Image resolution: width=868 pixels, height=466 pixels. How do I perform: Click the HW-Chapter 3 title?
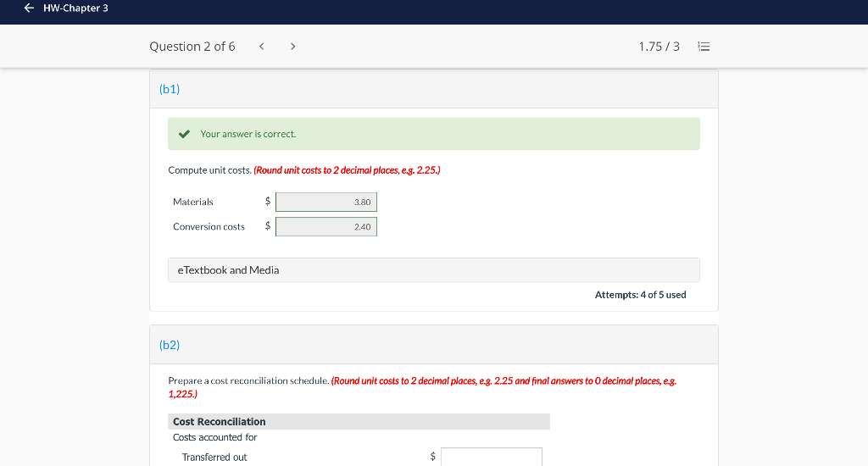pyautogui.click(x=75, y=8)
